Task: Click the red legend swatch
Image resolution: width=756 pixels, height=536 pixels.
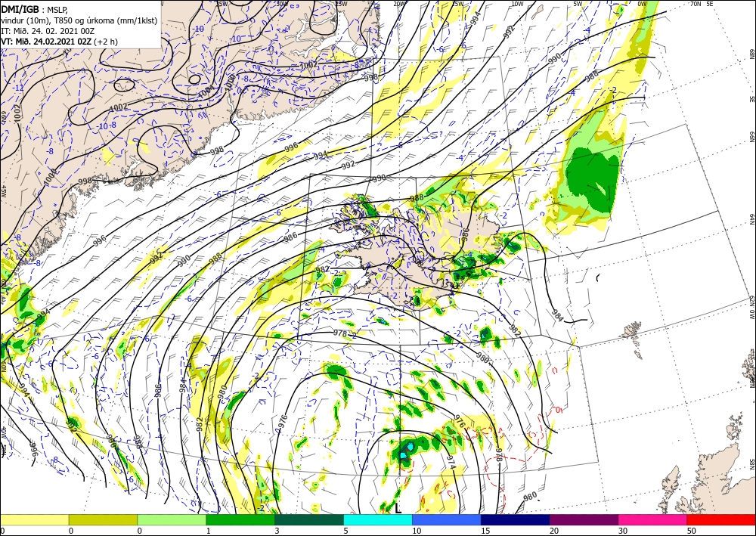Action: pos(721,519)
